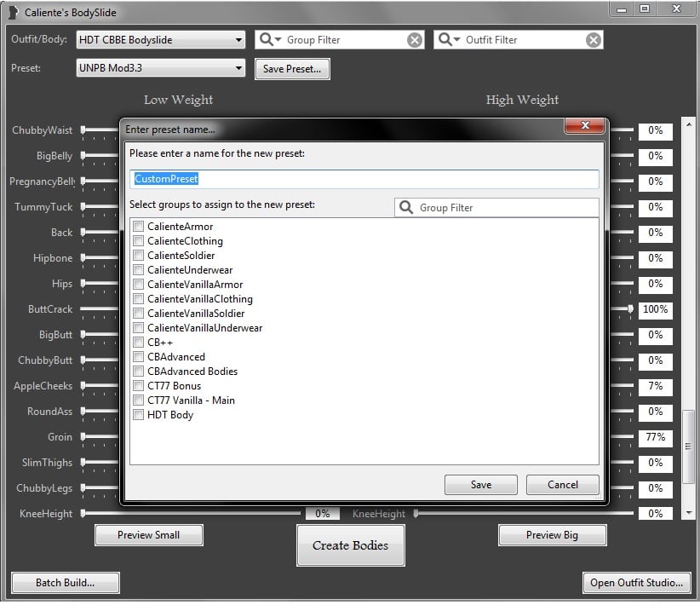Click the slider list scrollbar down arrow
Image resolution: width=700 pixels, height=605 pixels.
688,513
